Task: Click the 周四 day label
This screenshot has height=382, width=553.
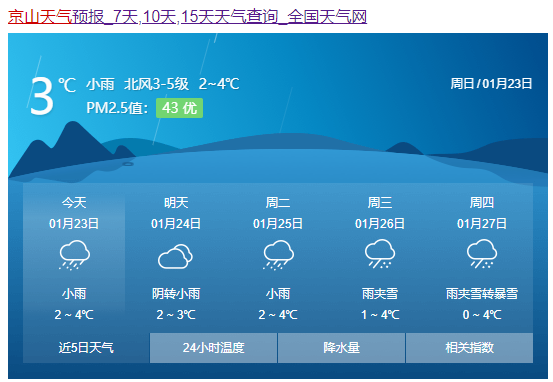Action: [482, 203]
